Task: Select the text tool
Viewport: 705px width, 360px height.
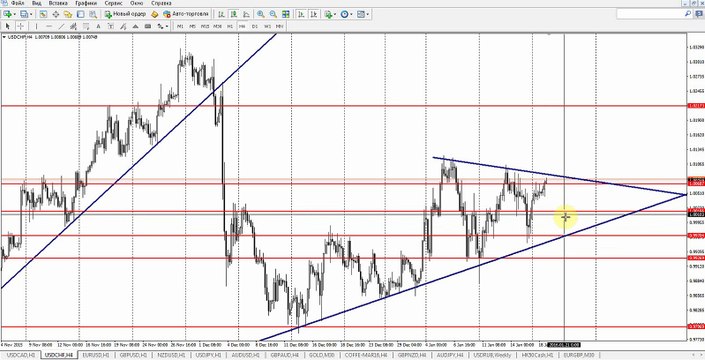Action: tap(98, 27)
